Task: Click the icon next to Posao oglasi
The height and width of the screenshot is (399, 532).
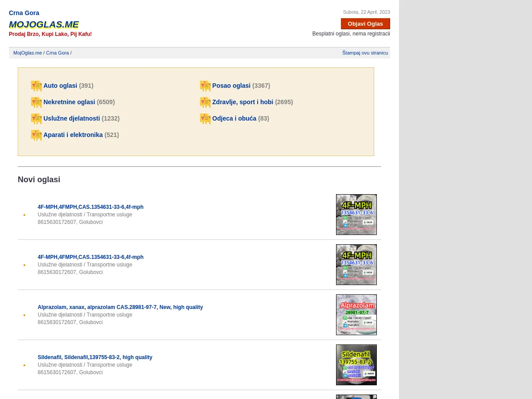Action: (x=205, y=86)
